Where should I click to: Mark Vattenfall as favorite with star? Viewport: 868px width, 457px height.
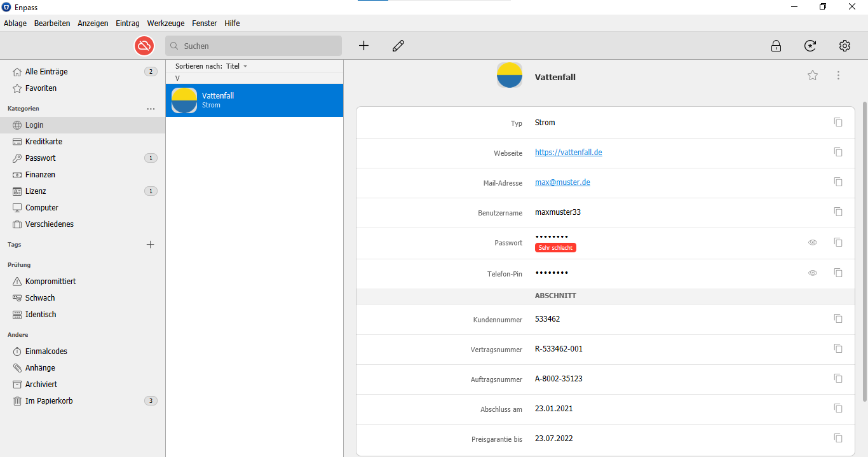[x=813, y=76]
